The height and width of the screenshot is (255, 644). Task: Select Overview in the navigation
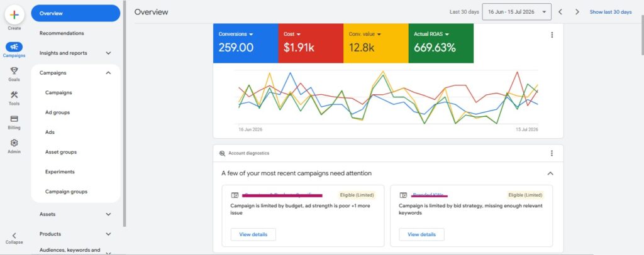(75, 13)
